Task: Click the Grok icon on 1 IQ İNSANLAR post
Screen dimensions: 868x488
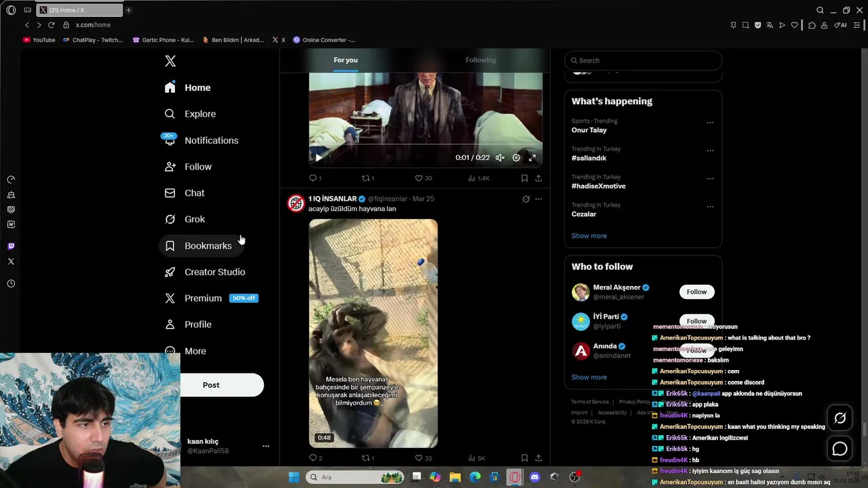Action: 526,199
